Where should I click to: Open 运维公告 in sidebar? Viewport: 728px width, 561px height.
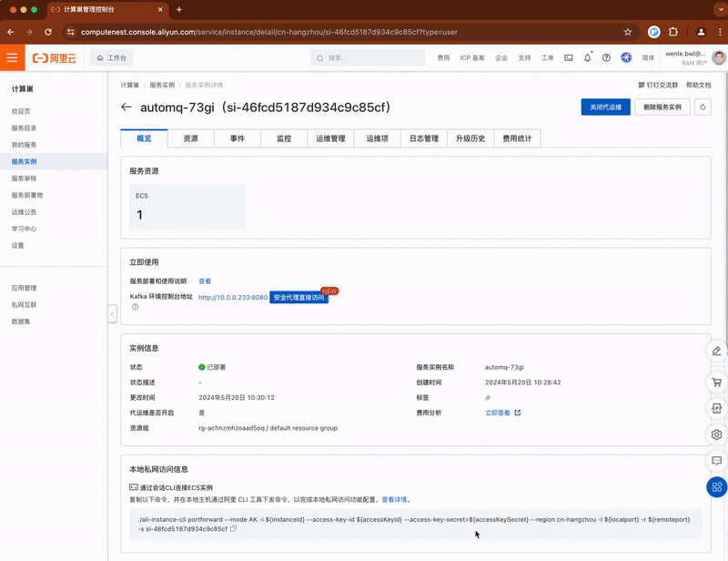point(25,212)
